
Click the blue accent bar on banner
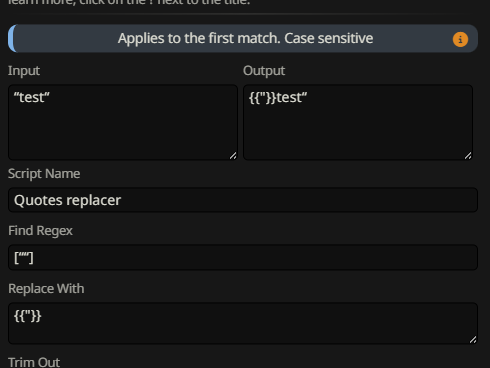pos(11,38)
